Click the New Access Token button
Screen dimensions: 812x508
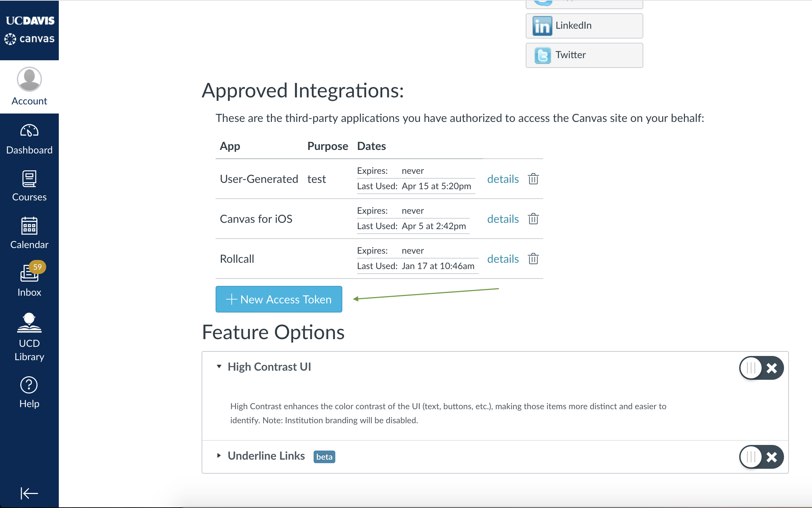click(279, 299)
